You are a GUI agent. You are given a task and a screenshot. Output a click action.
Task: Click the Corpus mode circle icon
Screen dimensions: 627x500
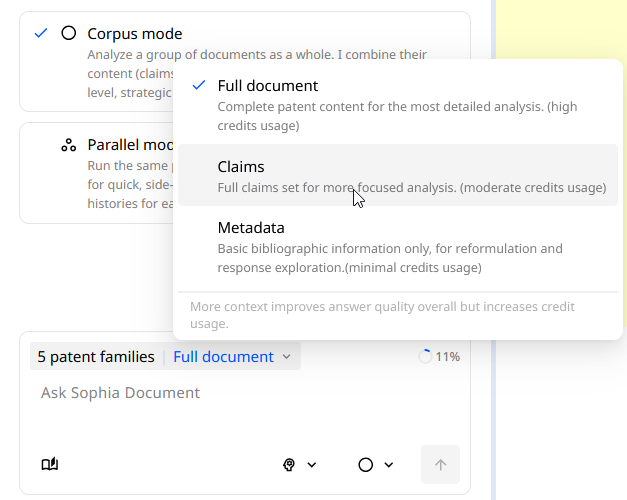pyautogui.click(x=69, y=33)
